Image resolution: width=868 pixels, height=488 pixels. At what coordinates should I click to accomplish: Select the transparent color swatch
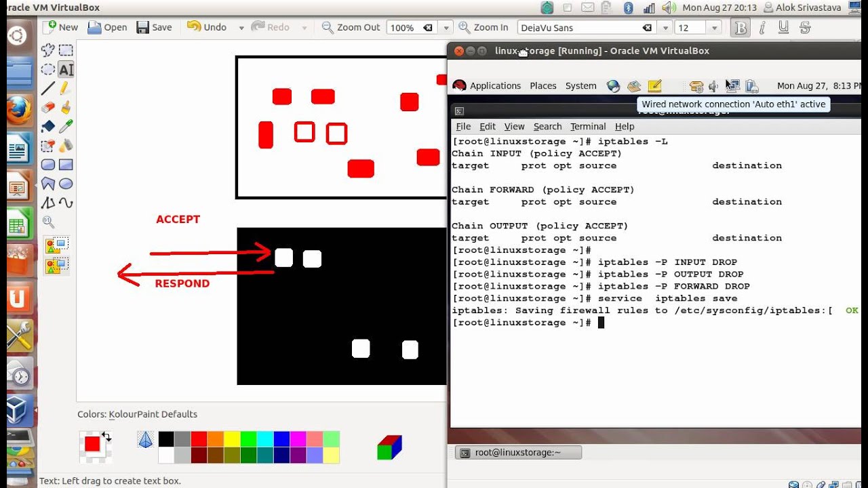(146, 440)
